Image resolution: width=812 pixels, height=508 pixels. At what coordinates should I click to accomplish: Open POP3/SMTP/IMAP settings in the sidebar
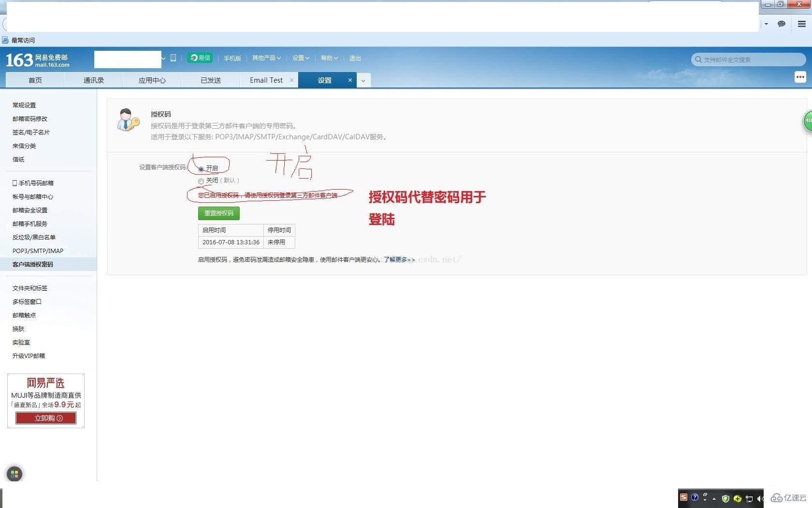coord(38,251)
